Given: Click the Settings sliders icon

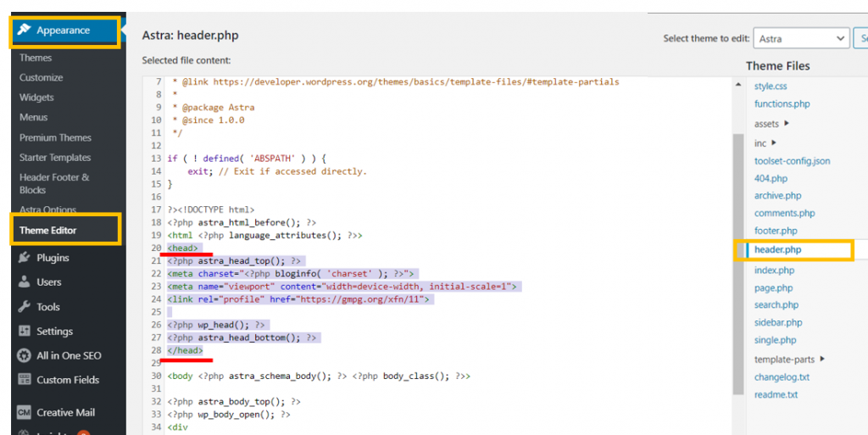Looking at the screenshot, I should 23,332.
